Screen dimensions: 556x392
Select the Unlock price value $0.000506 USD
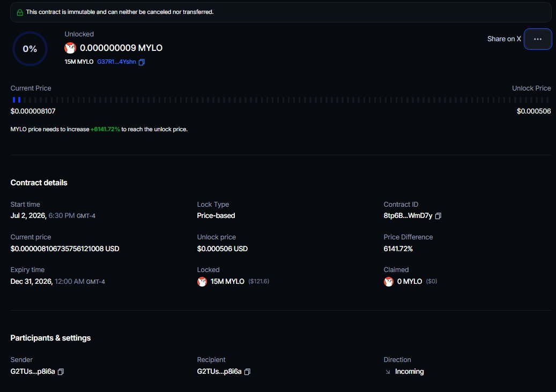pos(223,248)
